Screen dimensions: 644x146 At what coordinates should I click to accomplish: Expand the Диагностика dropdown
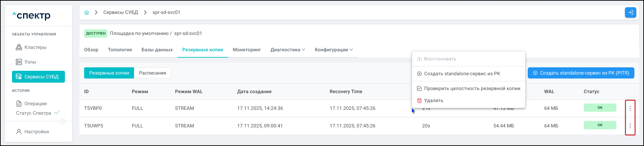(x=287, y=50)
